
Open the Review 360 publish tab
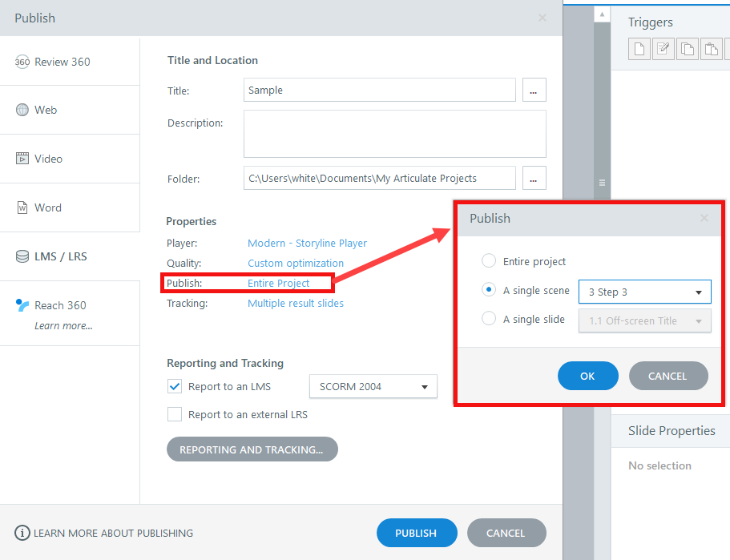tap(70, 62)
